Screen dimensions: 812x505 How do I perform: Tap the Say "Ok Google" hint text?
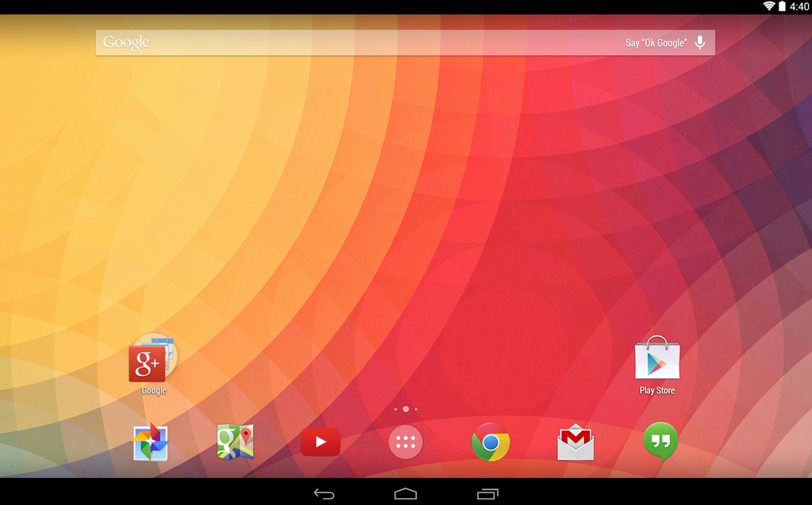(x=656, y=43)
